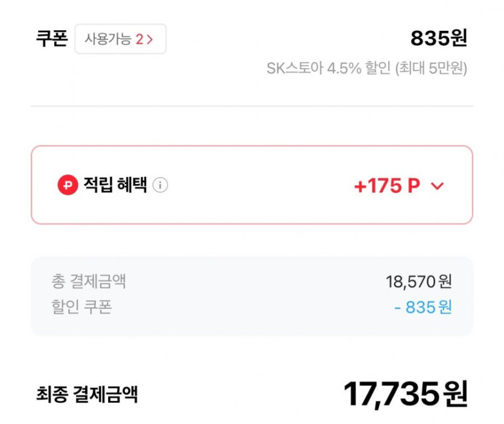Click the 최종 결제금액 label
Viewport: 504px width, 424px height.
pyautogui.click(x=87, y=395)
